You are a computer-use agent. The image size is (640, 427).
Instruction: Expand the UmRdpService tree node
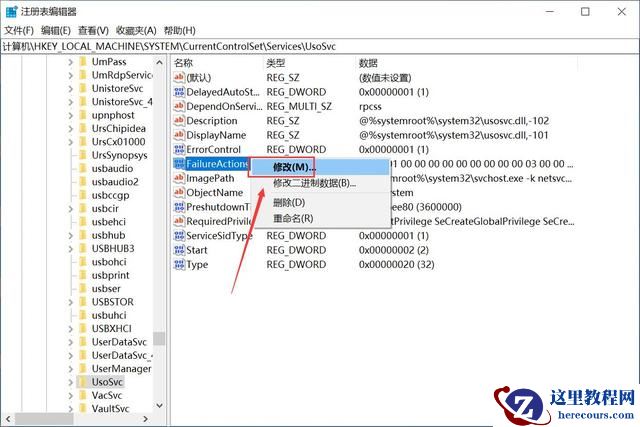71,76
